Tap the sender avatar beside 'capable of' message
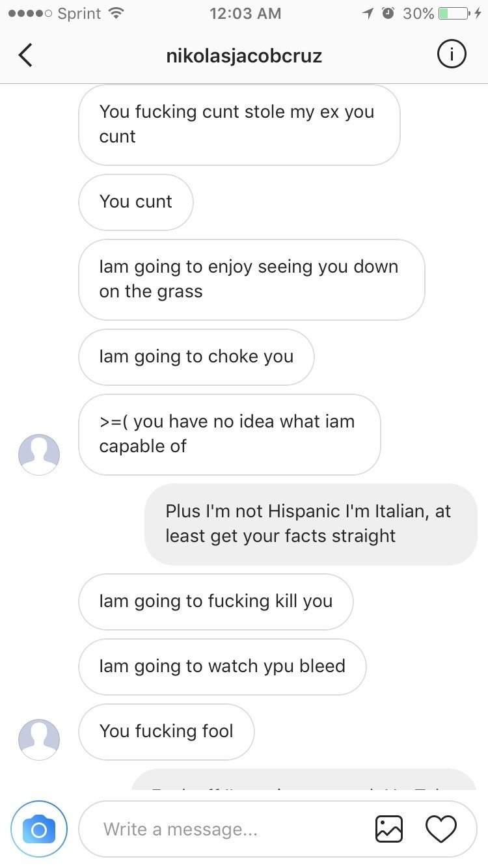The height and width of the screenshot is (868, 488). 39,455
